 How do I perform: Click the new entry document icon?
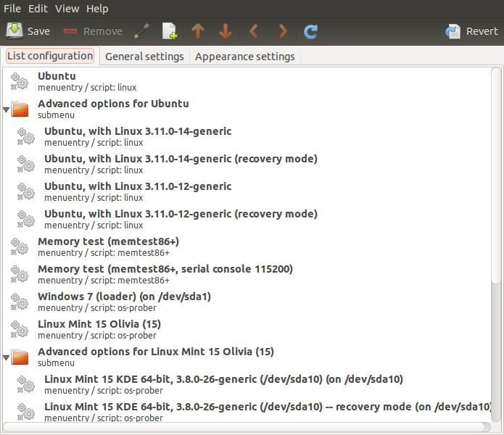pos(170,31)
